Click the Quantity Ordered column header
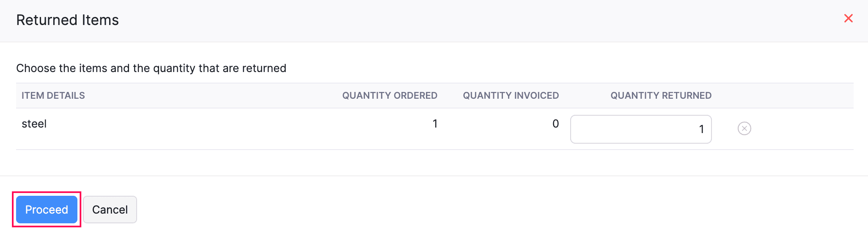Viewport: 868px width, 239px height. pyautogui.click(x=390, y=96)
